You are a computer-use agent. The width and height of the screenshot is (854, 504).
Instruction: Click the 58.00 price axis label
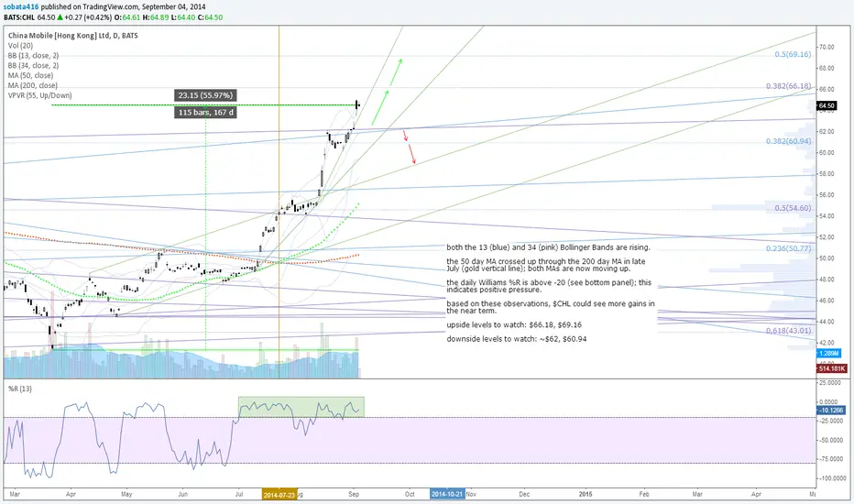coord(827,174)
